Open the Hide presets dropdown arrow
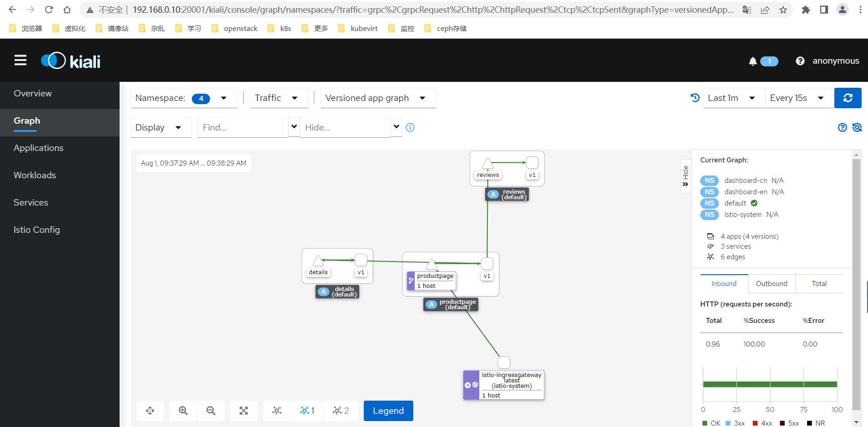The height and width of the screenshot is (427, 868). click(x=396, y=127)
